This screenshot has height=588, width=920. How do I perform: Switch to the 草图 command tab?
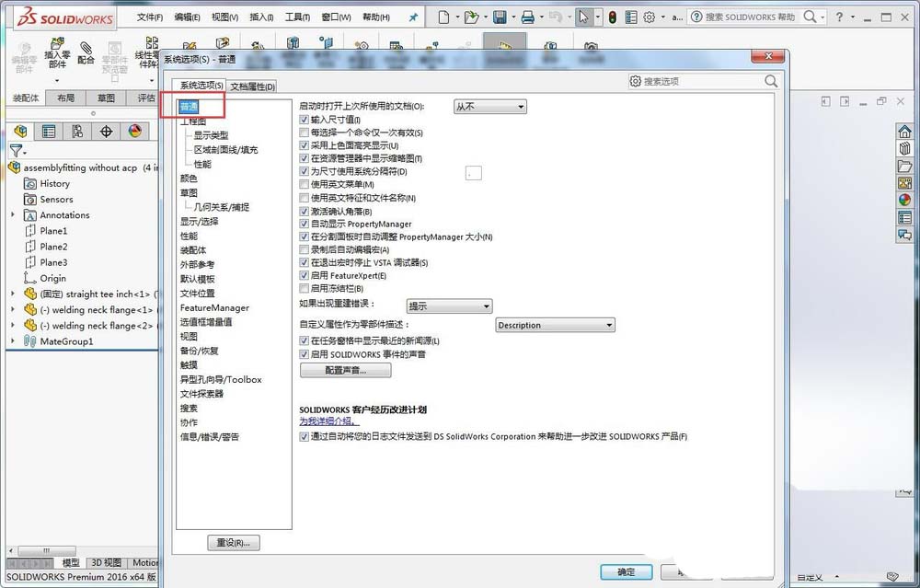106,98
